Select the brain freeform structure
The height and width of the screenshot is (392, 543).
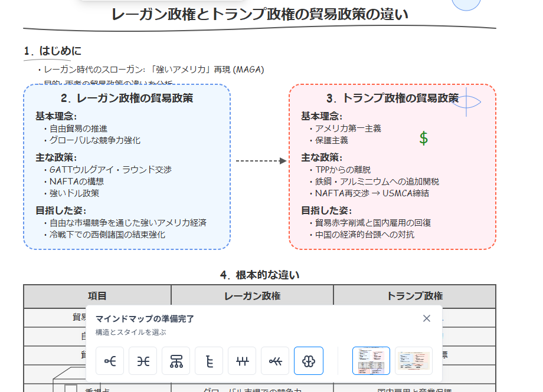(x=309, y=361)
